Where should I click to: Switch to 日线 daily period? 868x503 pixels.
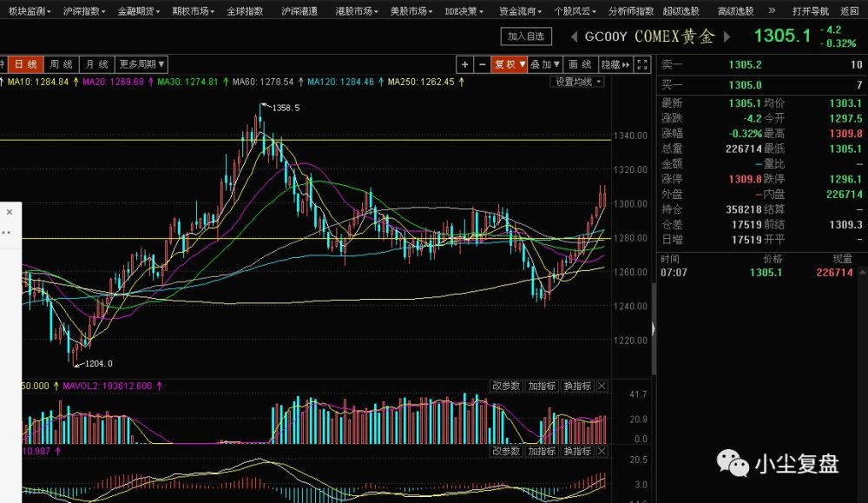(x=25, y=64)
